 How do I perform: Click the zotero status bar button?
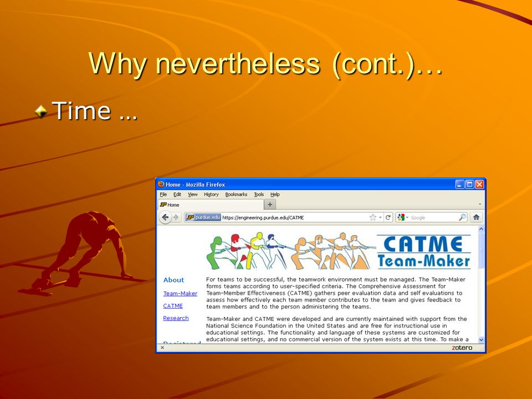click(462, 347)
